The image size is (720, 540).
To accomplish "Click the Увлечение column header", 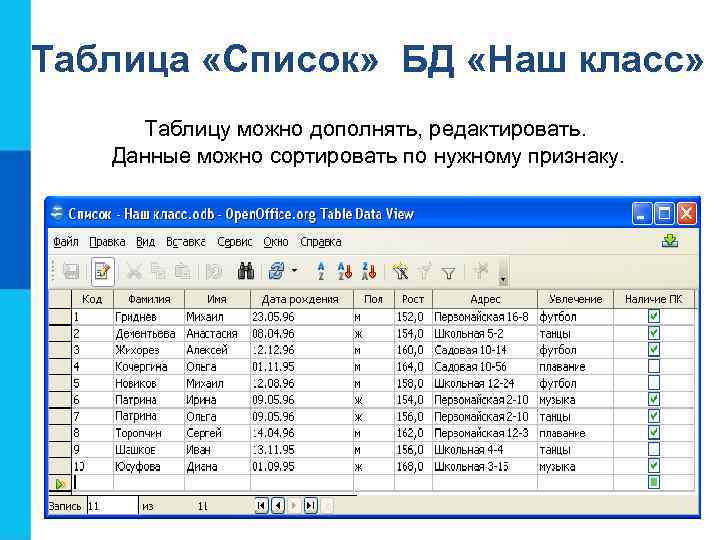I will [x=575, y=299].
